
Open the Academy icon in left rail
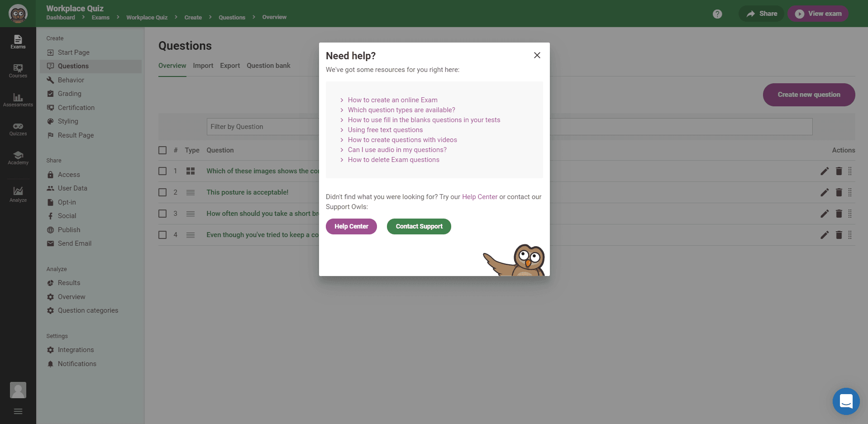pos(18,157)
